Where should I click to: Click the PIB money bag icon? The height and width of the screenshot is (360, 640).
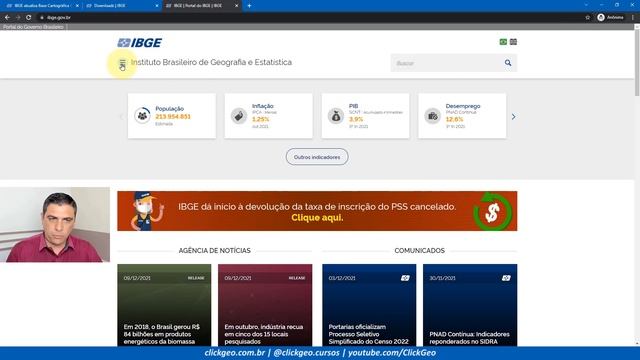point(336,116)
